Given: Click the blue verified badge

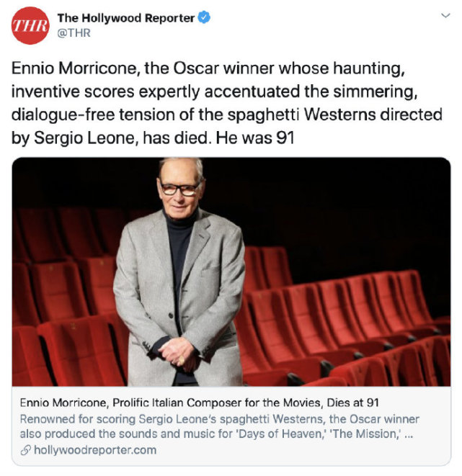Looking at the screenshot, I should click(x=204, y=17).
